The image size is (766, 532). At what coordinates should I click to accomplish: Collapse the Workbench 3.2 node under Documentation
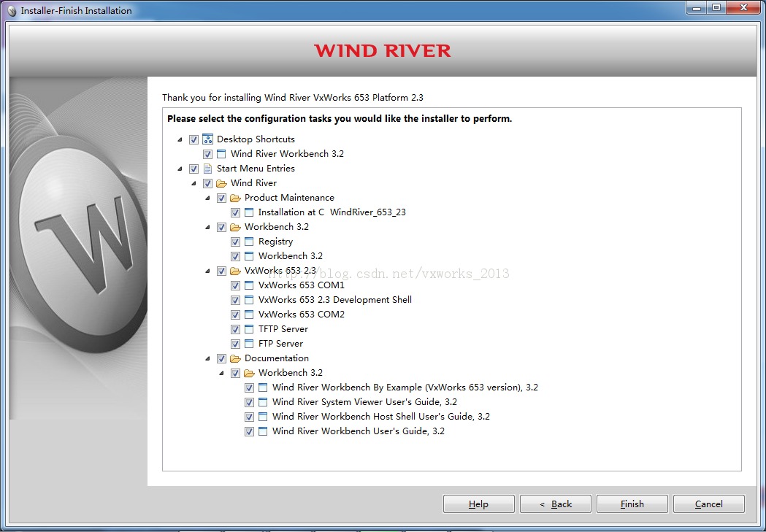[x=221, y=374]
